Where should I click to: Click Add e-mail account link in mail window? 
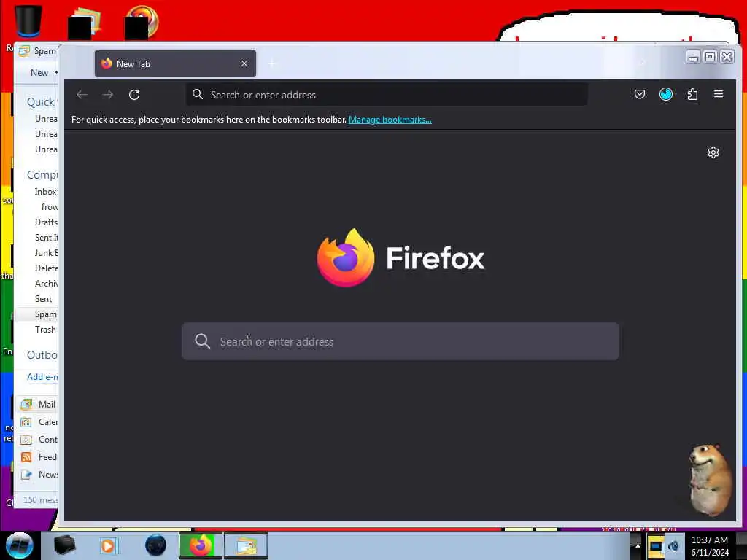42,377
